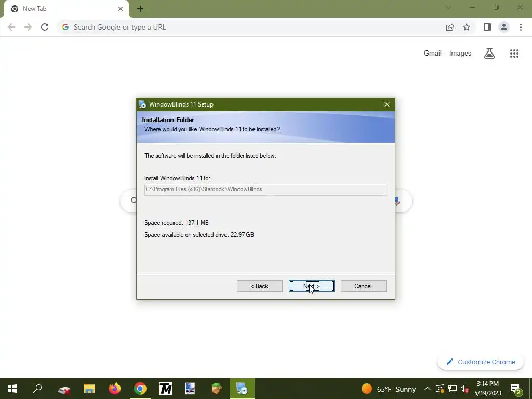Close the WindowBlinds 11 Setup dialog
Screen dimensions: 532x399
[x=387, y=104]
